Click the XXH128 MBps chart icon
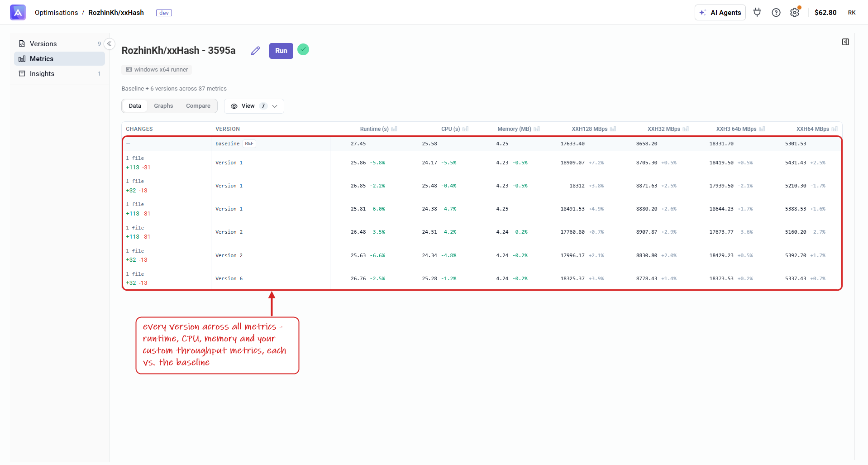Viewport: 868px width, 465px height. 613,129
